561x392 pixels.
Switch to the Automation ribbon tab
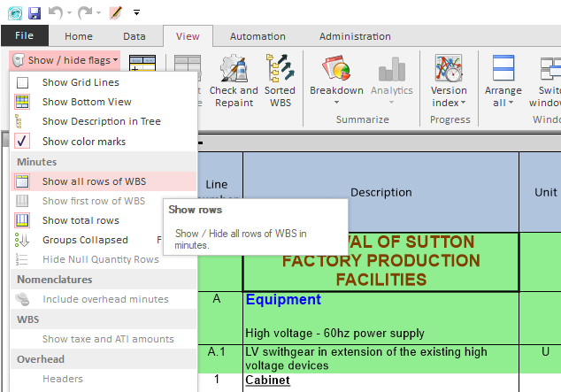pyautogui.click(x=257, y=36)
